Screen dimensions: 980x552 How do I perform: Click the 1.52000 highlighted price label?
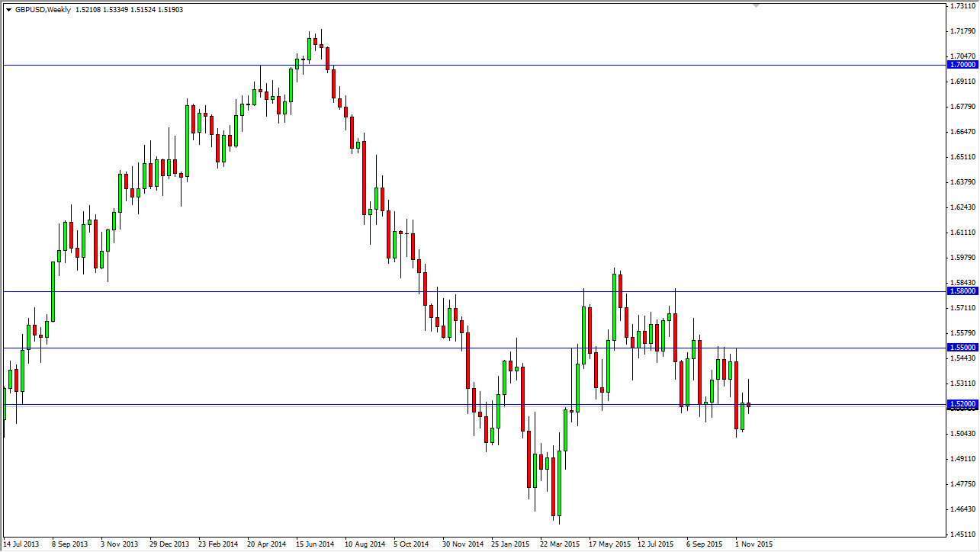pos(962,404)
